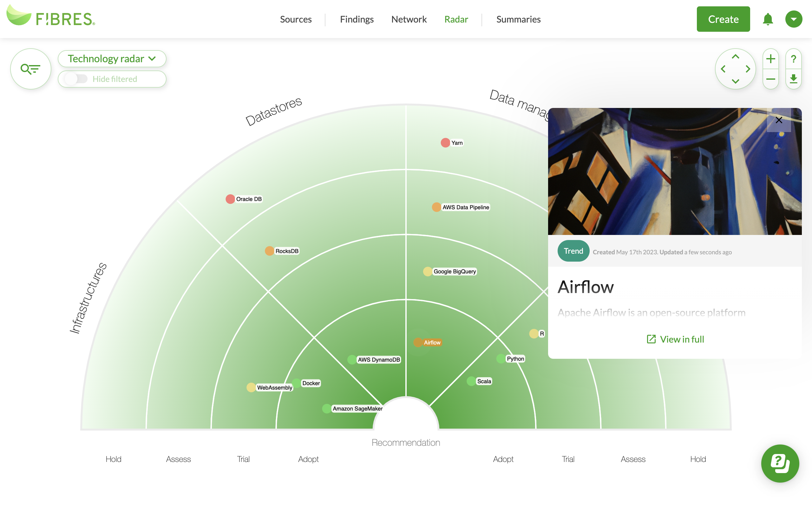Open Airflow via View in full
Viewport: 812px width, 508px height.
point(675,339)
